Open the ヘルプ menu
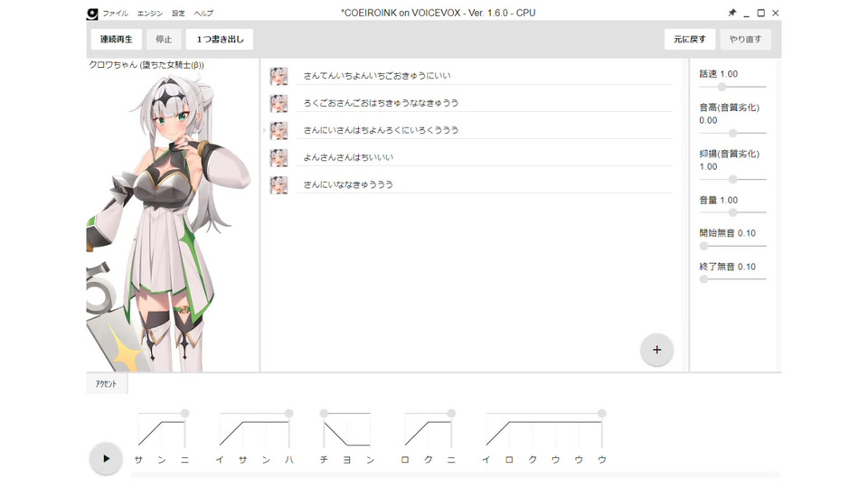Viewport: 868px width, 488px height. coord(203,14)
